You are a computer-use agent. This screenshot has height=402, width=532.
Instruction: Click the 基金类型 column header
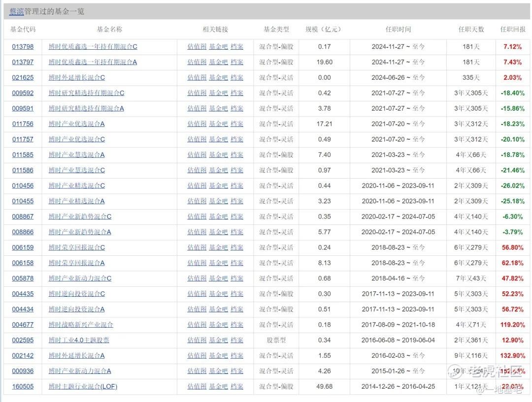point(276,30)
